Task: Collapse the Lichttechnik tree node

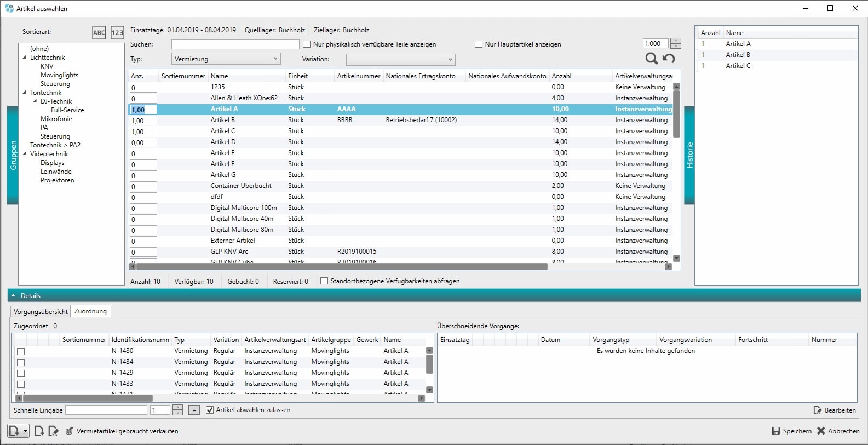Action: [x=25, y=58]
